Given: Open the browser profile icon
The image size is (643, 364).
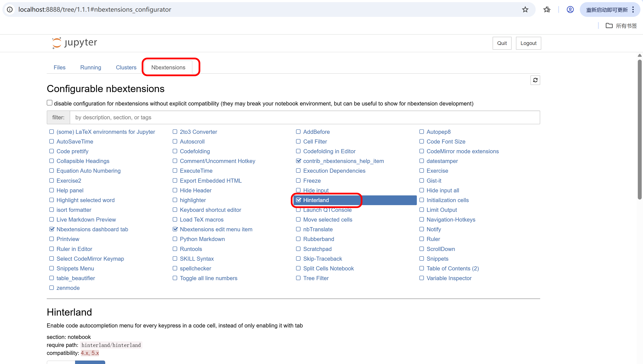Looking at the screenshot, I should click(570, 10).
